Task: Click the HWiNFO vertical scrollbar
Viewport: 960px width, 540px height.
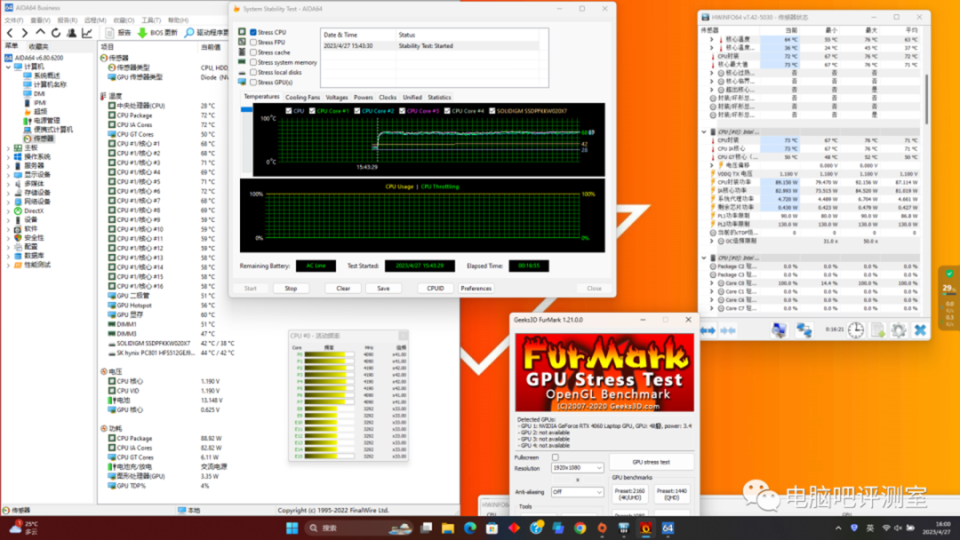Action: click(x=926, y=100)
